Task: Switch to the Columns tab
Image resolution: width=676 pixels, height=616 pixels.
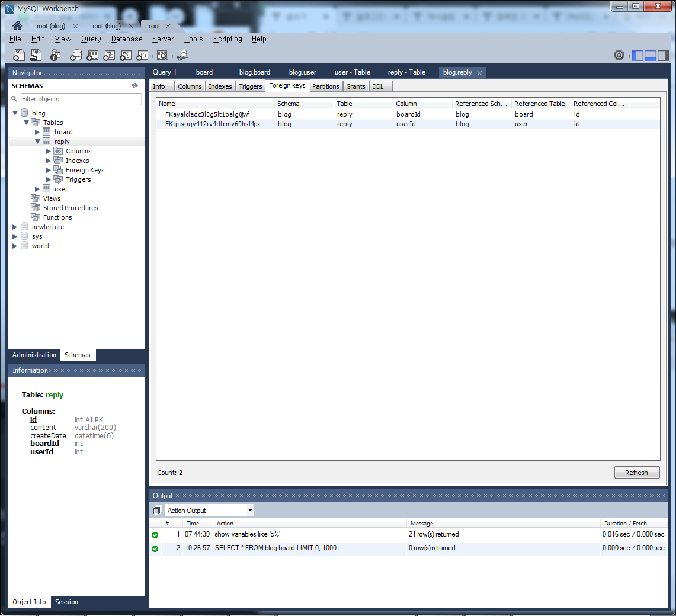Action: (190, 86)
